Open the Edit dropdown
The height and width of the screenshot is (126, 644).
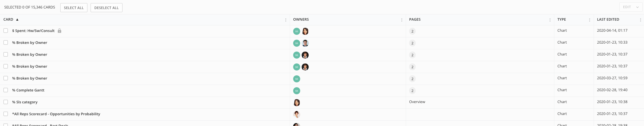click(630, 7)
